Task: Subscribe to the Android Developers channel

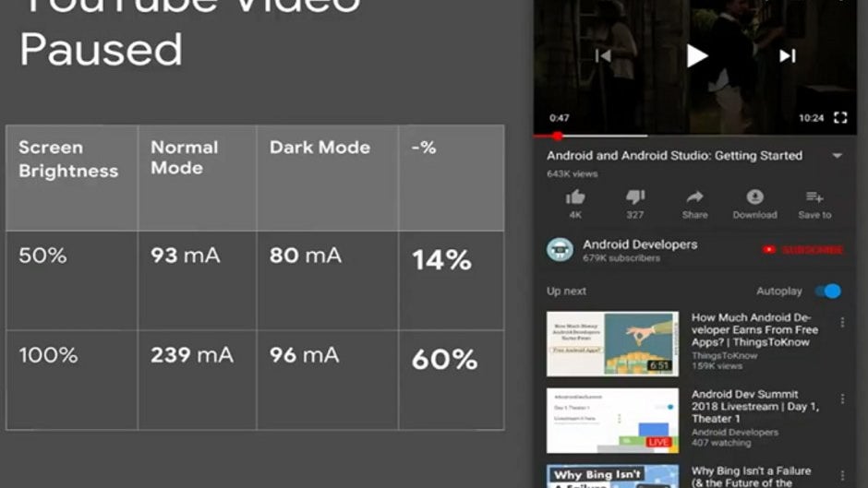Action: pyautogui.click(x=802, y=250)
